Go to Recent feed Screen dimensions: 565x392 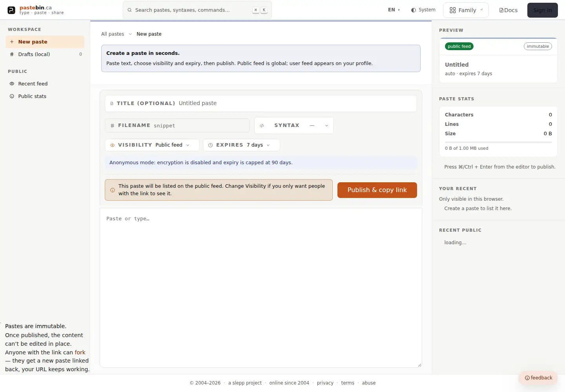pyautogui.click(x=45, y=83)
